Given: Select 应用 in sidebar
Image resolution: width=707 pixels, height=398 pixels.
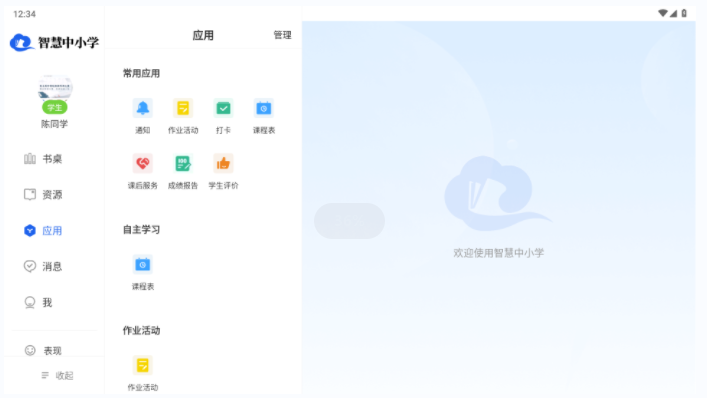Looking at the screenshot, I should point(43,231).
